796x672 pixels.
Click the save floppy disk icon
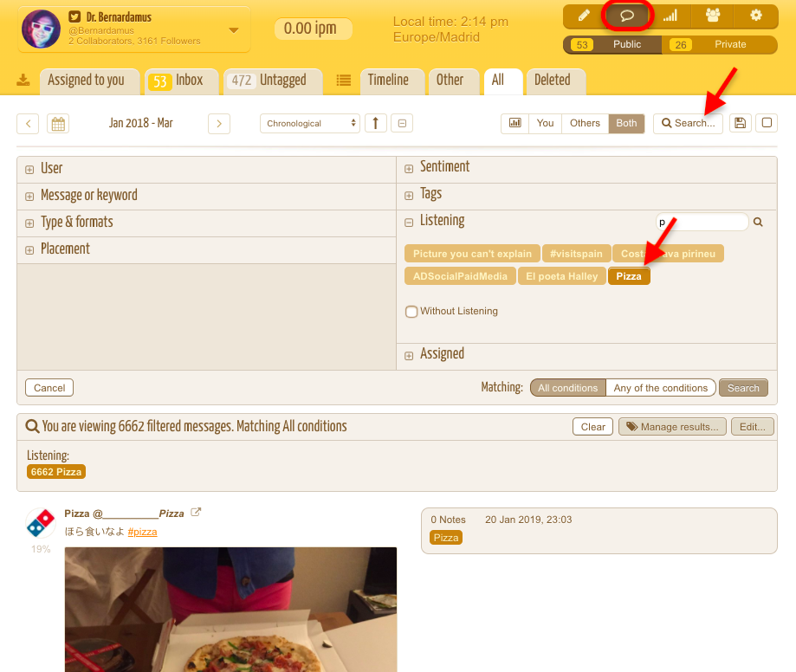tap(741, 123)
